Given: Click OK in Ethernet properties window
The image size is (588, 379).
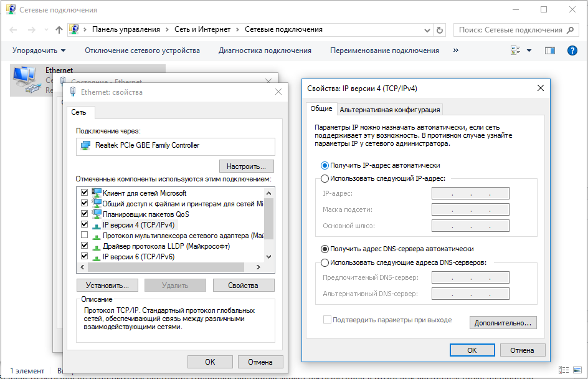Looking at the screenshot, I should point(210,362).
